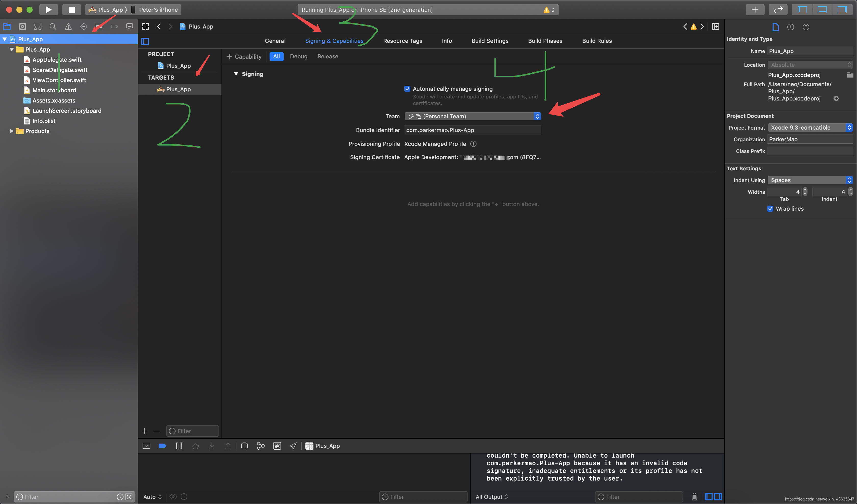Click the Library plus button
This screenshot has width=857, height=504.
[x=755, y=9]
